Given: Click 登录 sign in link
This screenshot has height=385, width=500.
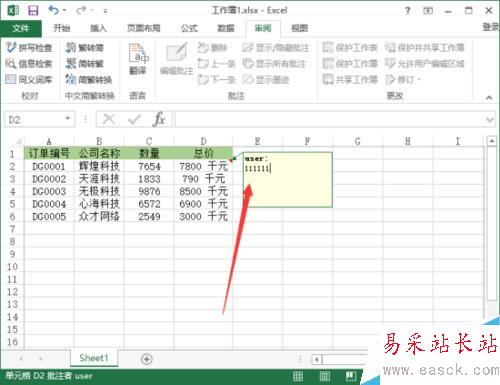Looking at the screenshot, I should click(x=491, y=27).
